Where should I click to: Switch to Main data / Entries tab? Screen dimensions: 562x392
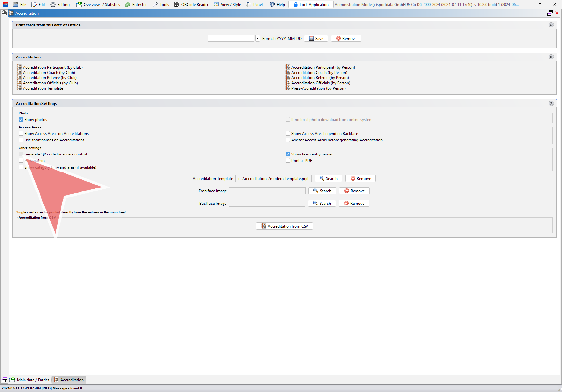coord(30,380)
